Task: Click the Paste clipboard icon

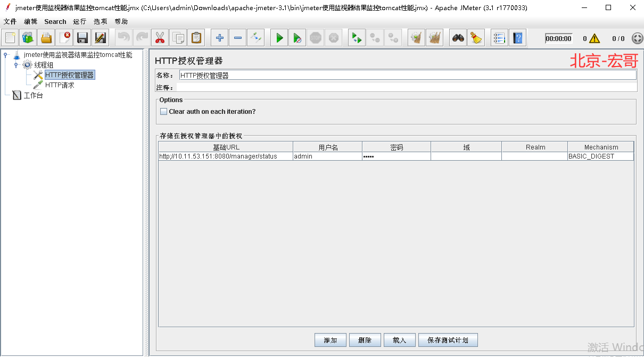Action: [x=196, y=38]
